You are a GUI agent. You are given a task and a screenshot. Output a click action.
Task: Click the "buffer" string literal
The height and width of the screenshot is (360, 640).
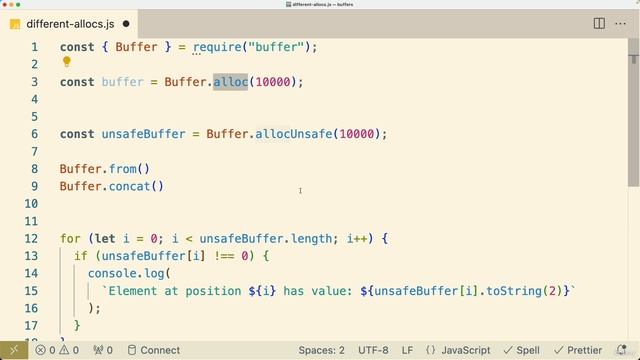pyautogui.click(x=276, y=47)
